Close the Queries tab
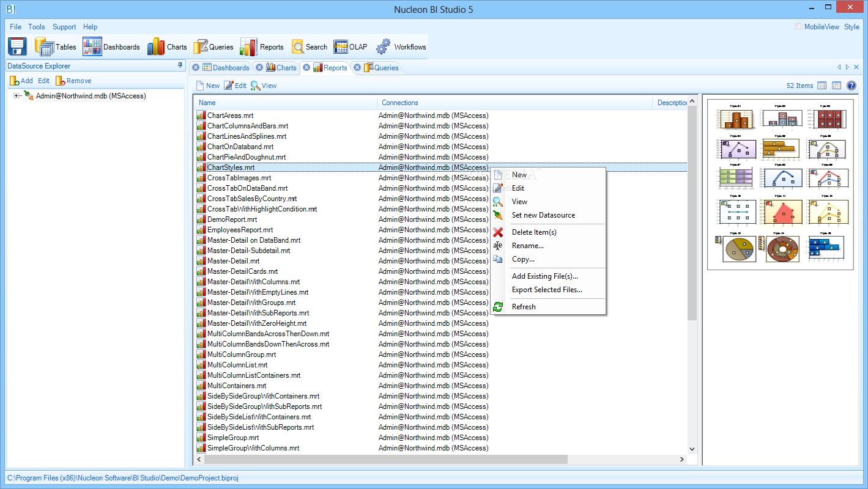This screenshot has width=868, height=489. 357,68
